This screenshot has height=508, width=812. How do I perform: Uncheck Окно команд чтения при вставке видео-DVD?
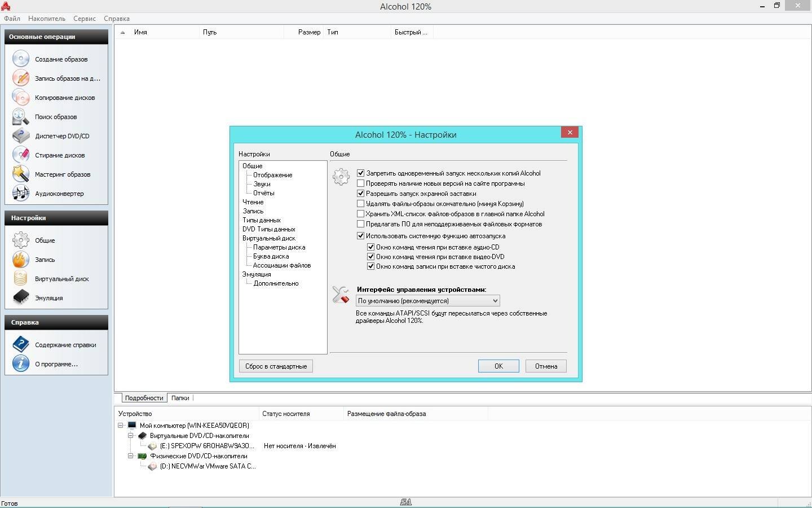pos(371,257)
